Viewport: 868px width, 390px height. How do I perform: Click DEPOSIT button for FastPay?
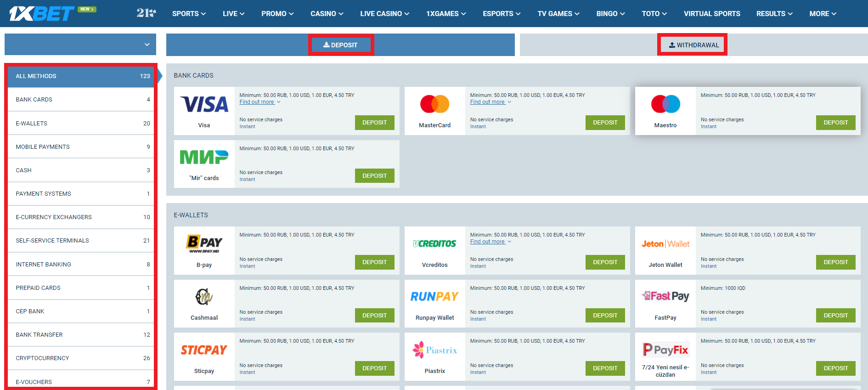(836, 316)
